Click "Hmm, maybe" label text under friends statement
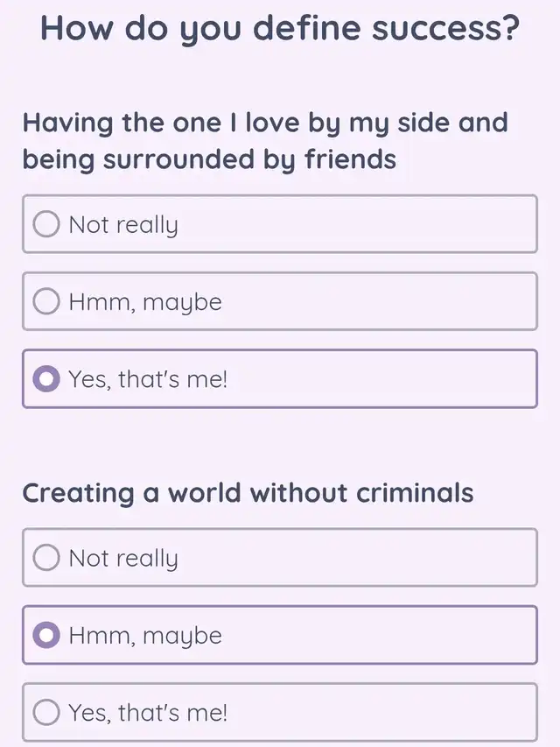 pyautogui.click(x=145, y=302)
